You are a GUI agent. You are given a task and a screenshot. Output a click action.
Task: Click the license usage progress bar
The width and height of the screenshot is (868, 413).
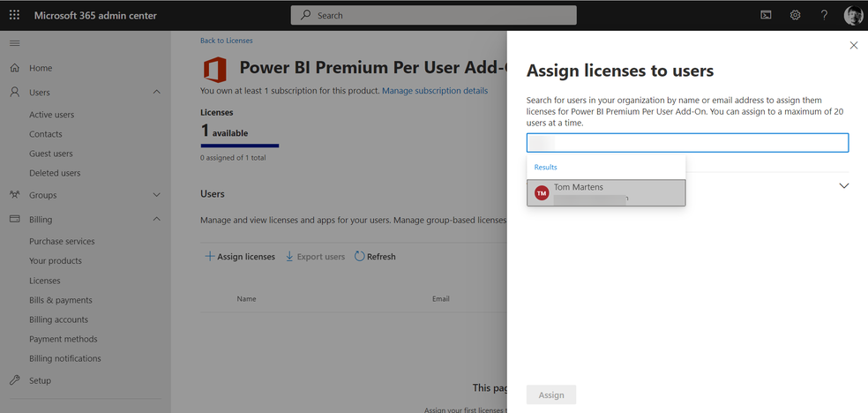coord(240,146)
